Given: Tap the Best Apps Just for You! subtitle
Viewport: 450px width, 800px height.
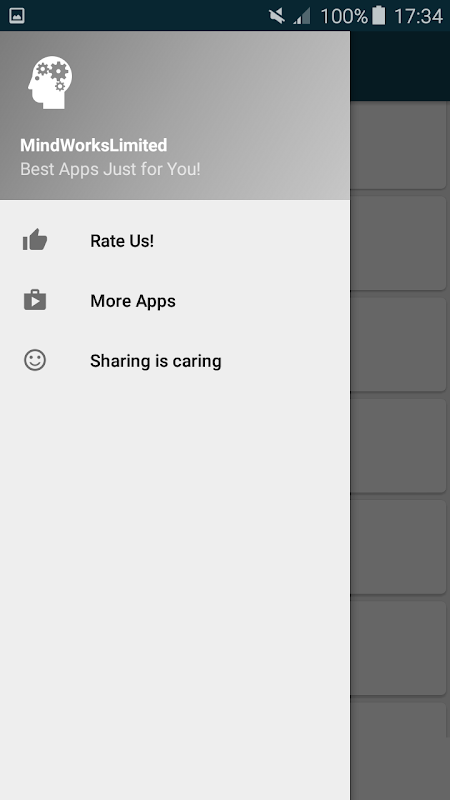Looking at the screenshot, I should point(110,169).
